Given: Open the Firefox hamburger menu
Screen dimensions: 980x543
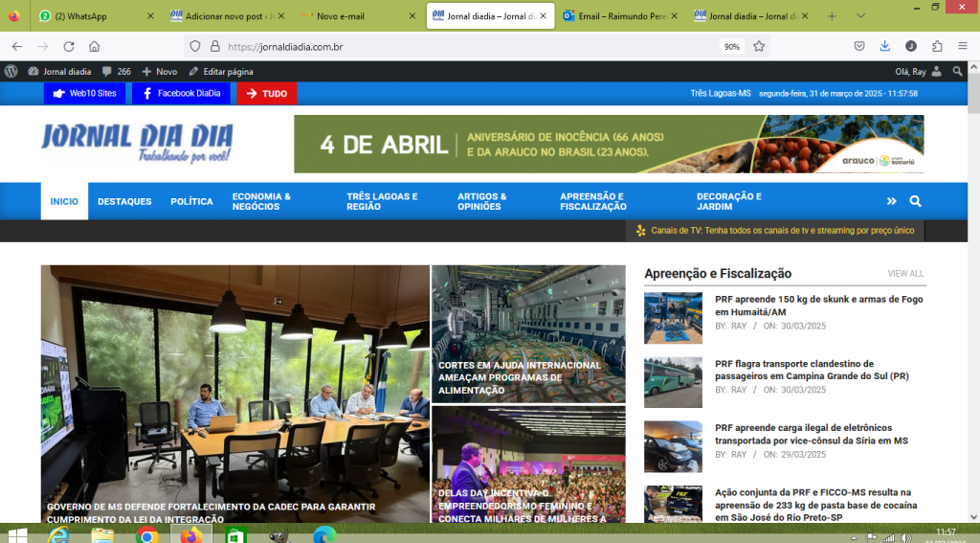Looking at the screenshot, I should pyautogui.click(x=963, y=46).
